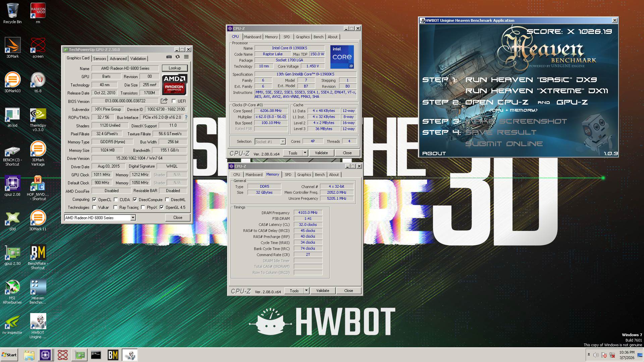
Task: Toggle the Ray Tracing checkbox
Action: click(x=115, y=207)
